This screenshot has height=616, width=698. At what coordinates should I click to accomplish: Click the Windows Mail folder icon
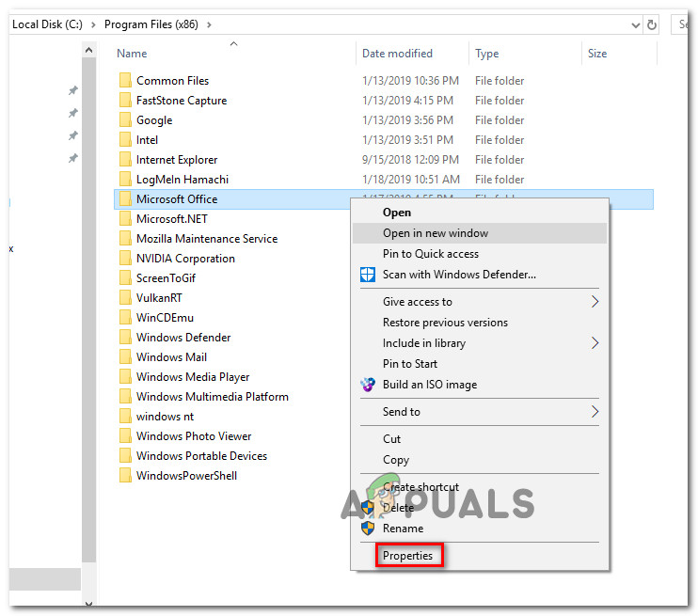[x=125, y=357]
